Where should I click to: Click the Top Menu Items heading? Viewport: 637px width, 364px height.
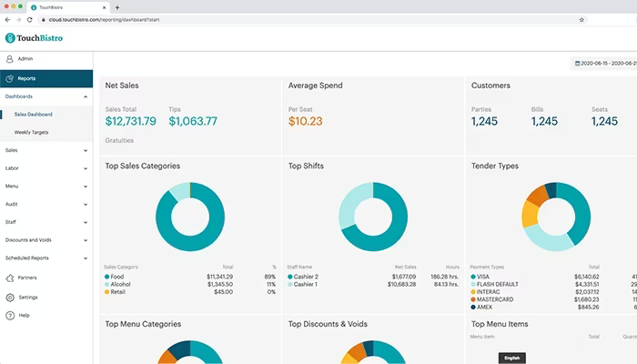click(x=500, y=324)
